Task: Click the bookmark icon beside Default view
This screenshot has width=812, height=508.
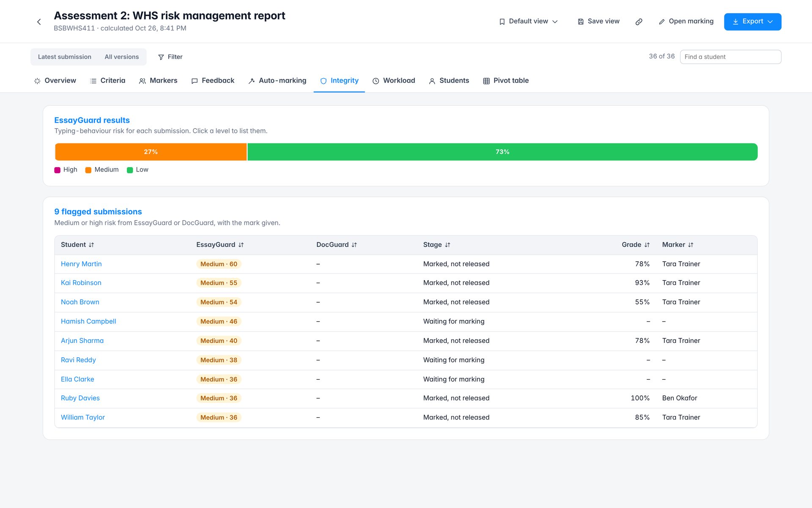Action: pyautogui.click(x=502, y=22)
